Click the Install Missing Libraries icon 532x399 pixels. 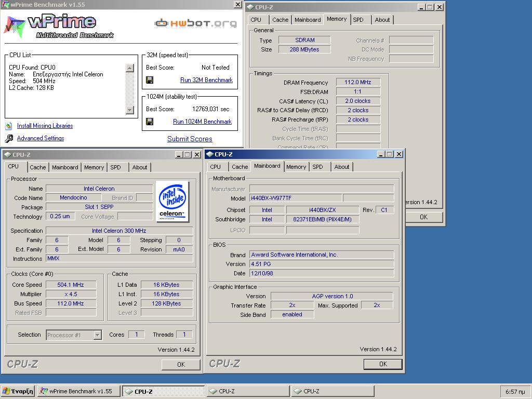point(9,126)
